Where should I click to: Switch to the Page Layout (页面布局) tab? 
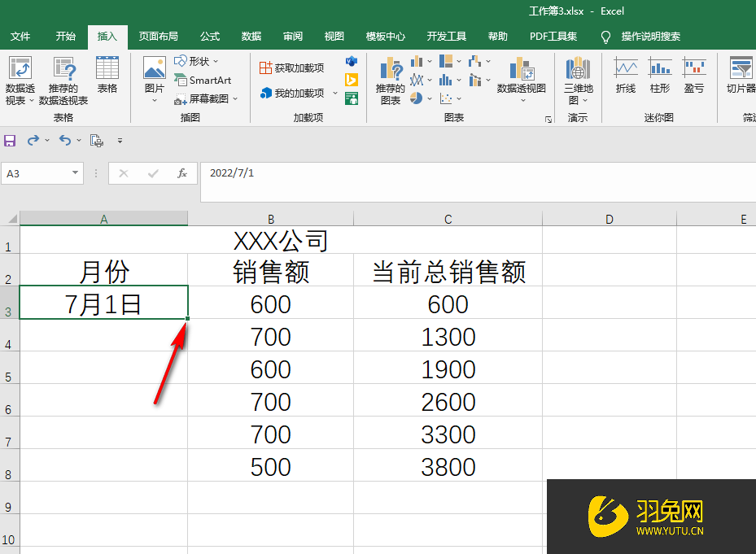coord(158,37)
